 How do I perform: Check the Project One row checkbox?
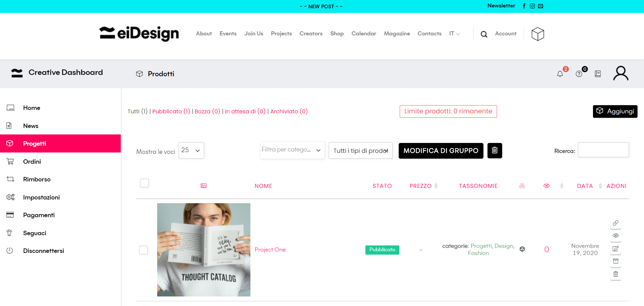pos(144,250)
